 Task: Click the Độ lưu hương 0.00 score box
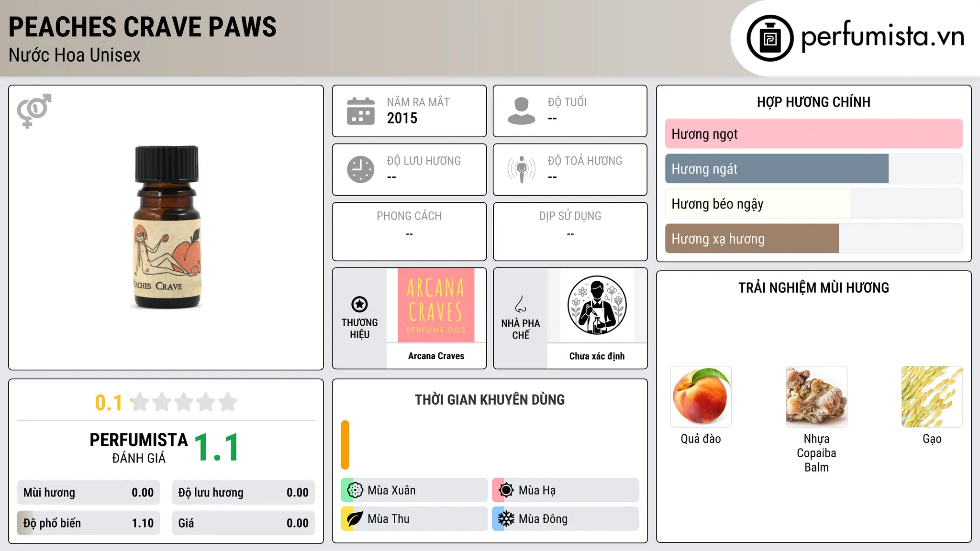tap(243, 493)
